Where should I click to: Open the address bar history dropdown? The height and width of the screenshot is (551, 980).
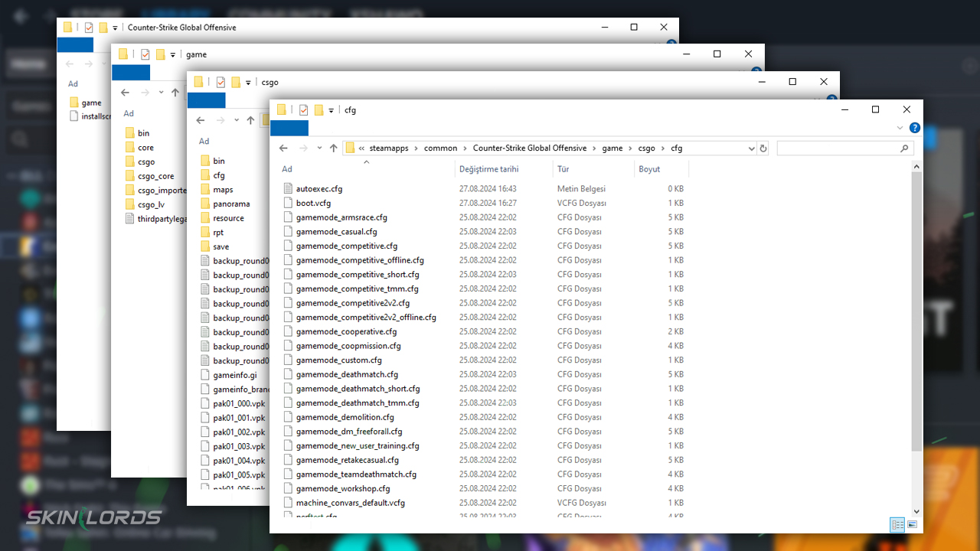coord(750,148)
